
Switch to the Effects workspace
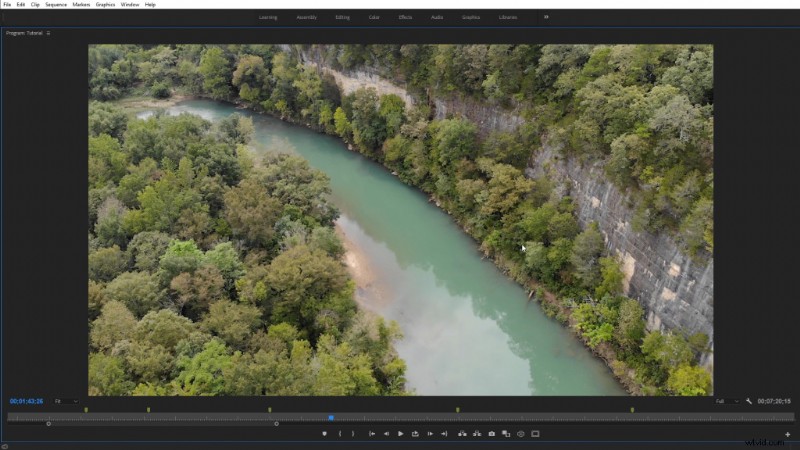point(405,17)
